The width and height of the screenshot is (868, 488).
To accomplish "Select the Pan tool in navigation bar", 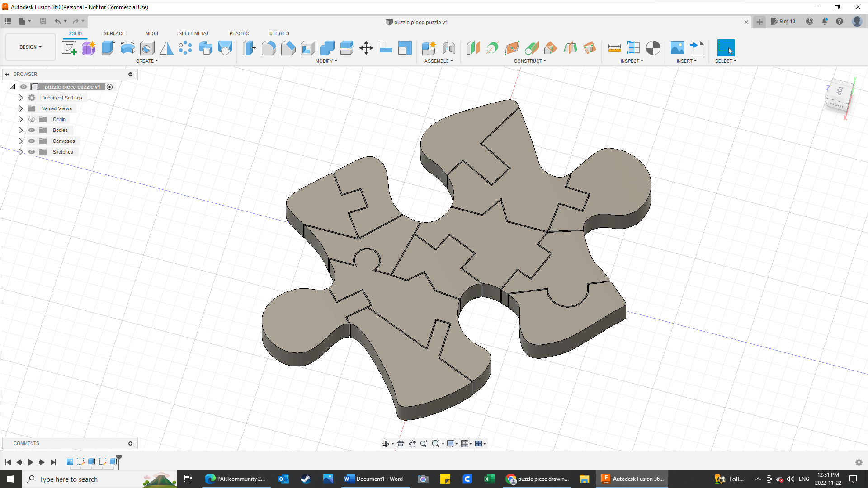I will coord(412,444).
